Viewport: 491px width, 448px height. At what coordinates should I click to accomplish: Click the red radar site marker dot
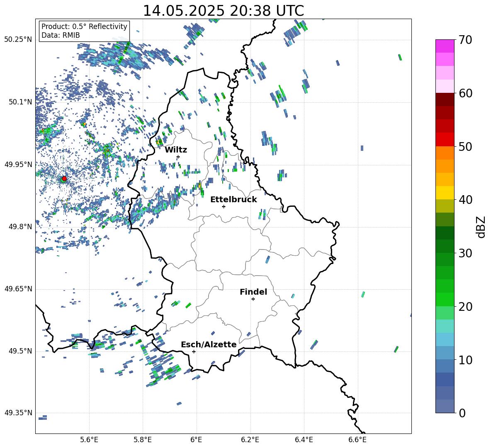click(64, 179)
